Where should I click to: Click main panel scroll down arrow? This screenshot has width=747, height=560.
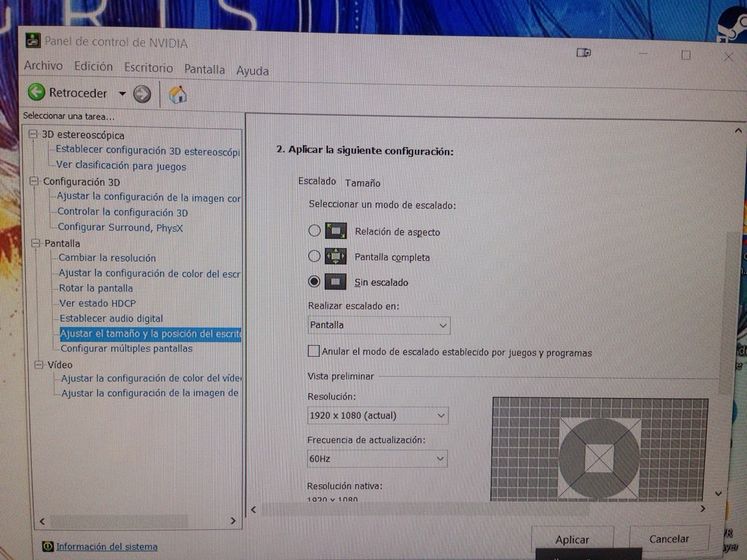pyautogui.click(x=719, y=494)
